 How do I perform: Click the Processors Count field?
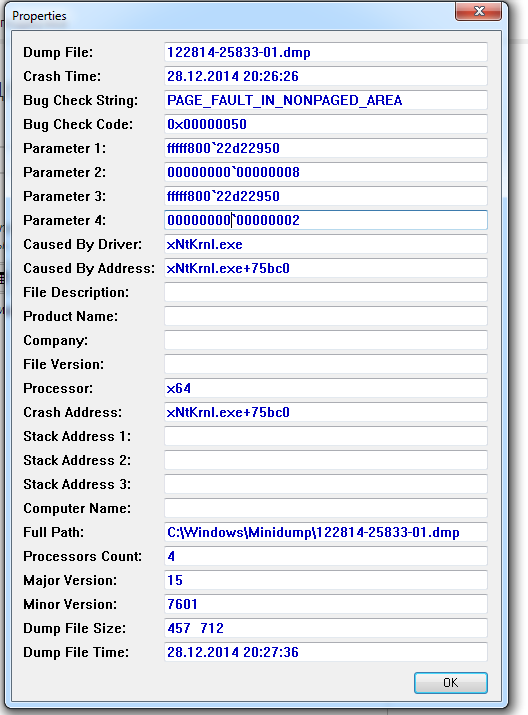326,556
